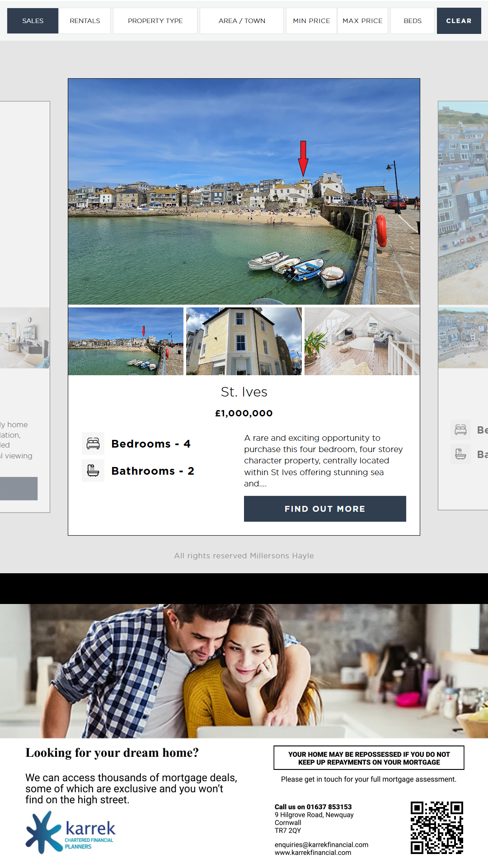
Task: Click Find Out More for St. Ives
Action: [x=325, y=509]
